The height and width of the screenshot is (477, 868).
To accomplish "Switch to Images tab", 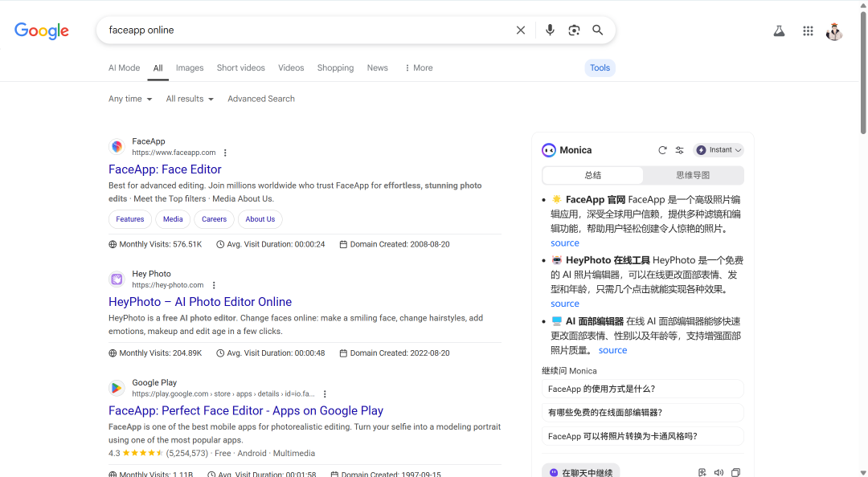I will coord(190,67).
